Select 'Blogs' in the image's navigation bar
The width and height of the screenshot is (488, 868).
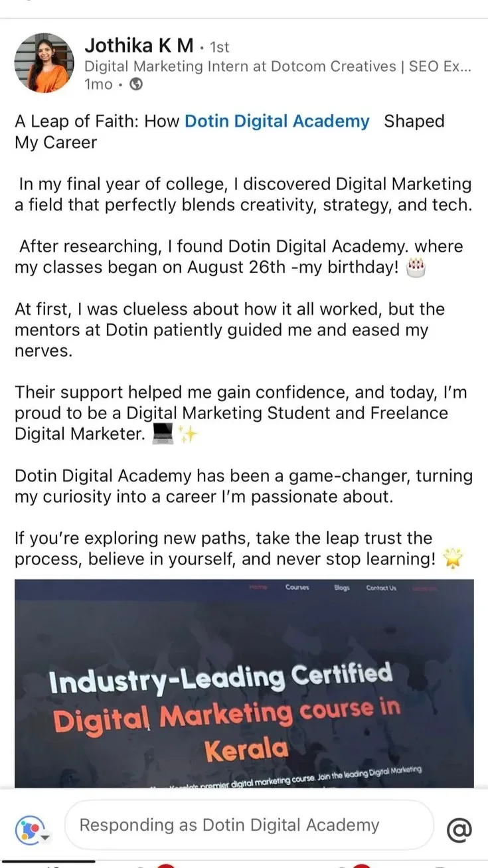point(341,588)
